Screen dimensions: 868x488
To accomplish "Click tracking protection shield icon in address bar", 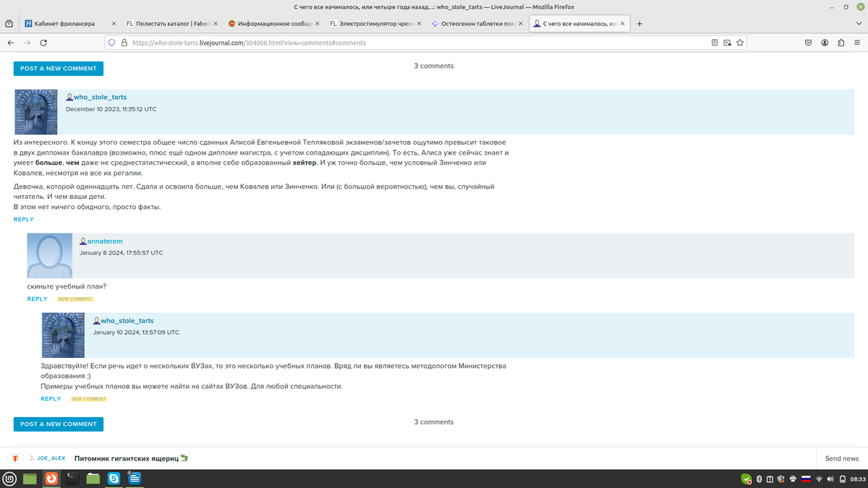I will (x=111, y=43).
